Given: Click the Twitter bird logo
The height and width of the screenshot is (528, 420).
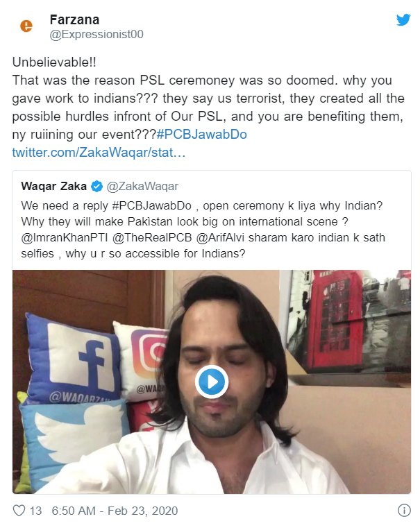Looking at the screenshot, I should [x=403, y=20].
